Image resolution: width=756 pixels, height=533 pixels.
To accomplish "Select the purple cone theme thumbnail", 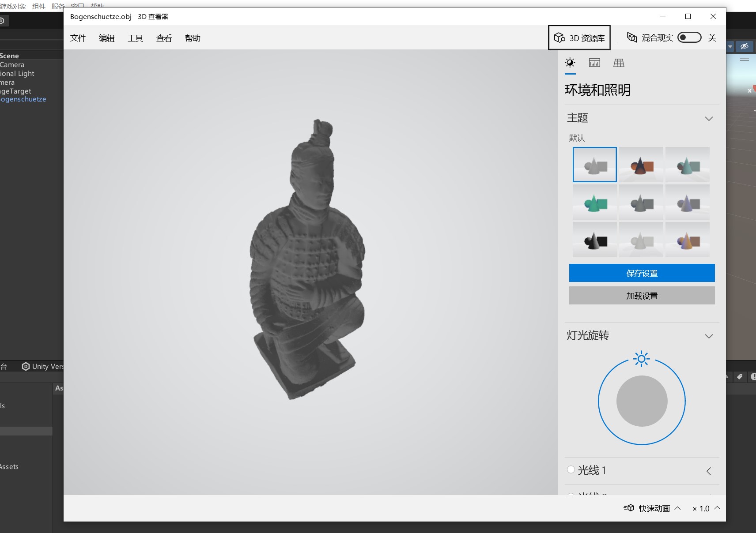I will [x=687, y=202].
